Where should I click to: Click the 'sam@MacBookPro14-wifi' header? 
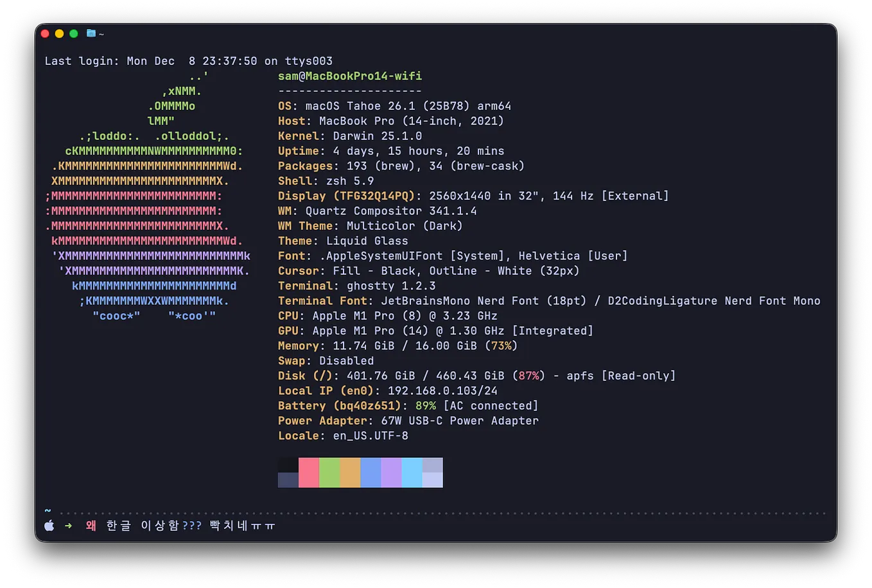(350, 76)
